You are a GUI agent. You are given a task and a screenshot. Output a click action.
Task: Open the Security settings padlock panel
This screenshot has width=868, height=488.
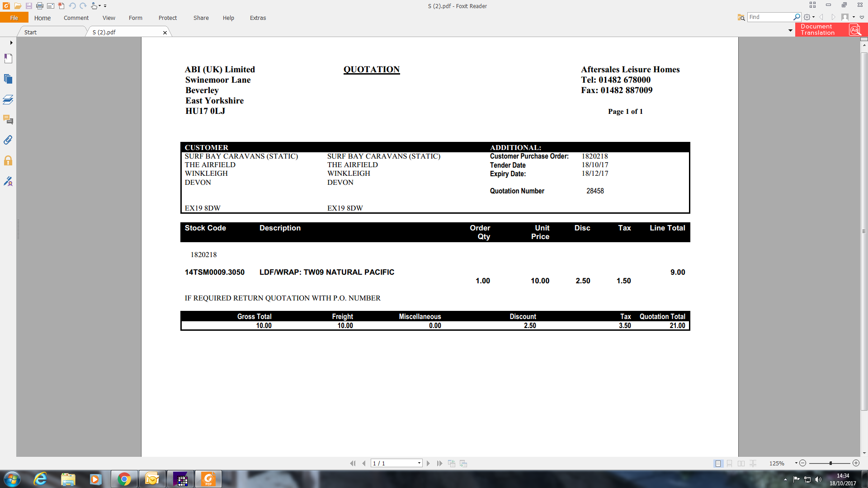[8, 161]
